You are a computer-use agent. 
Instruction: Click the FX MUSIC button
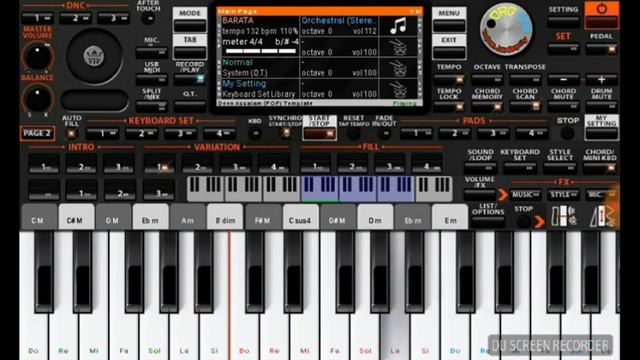[x=525, y=195]
